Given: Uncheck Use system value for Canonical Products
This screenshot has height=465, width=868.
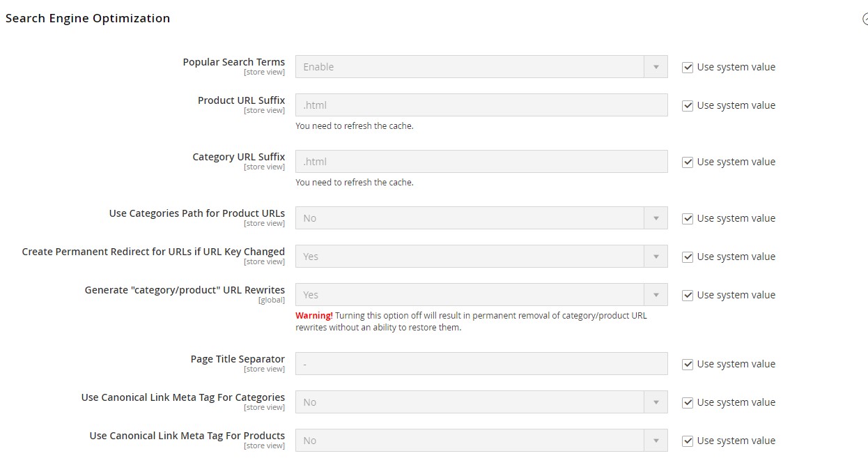Looking at the screenshot, I should pyautogui.click(x=688, y=440).
